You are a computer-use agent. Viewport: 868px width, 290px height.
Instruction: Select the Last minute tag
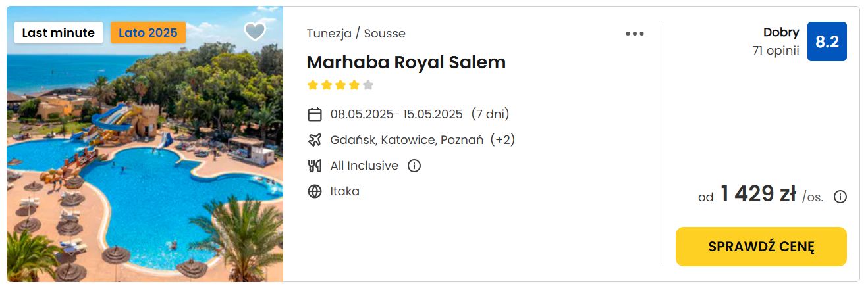[59, 32]
